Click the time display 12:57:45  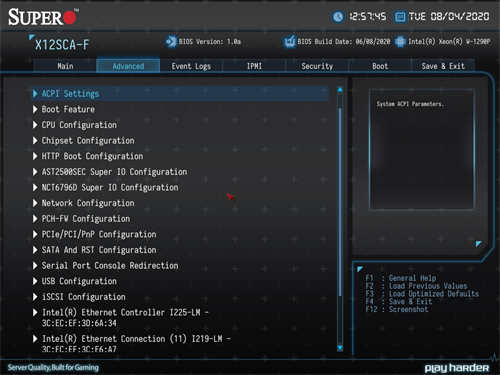pyautogui.click(x=368, y=17)
